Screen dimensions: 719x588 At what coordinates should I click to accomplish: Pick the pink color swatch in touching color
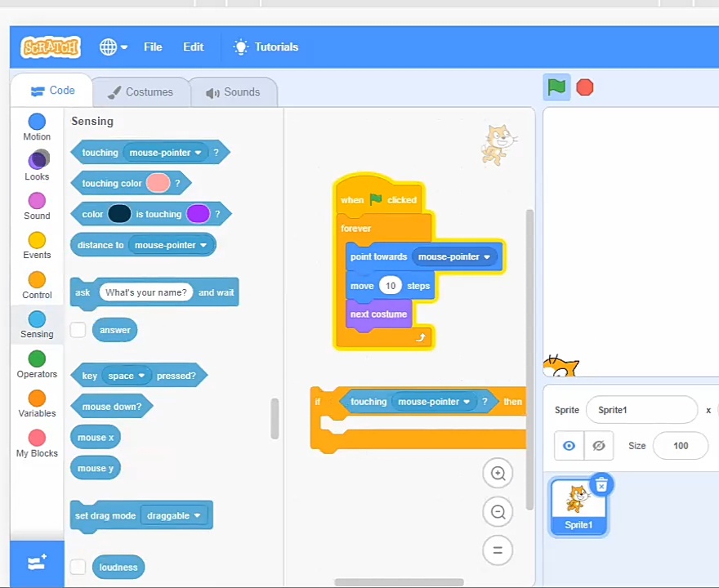(158, 183)
